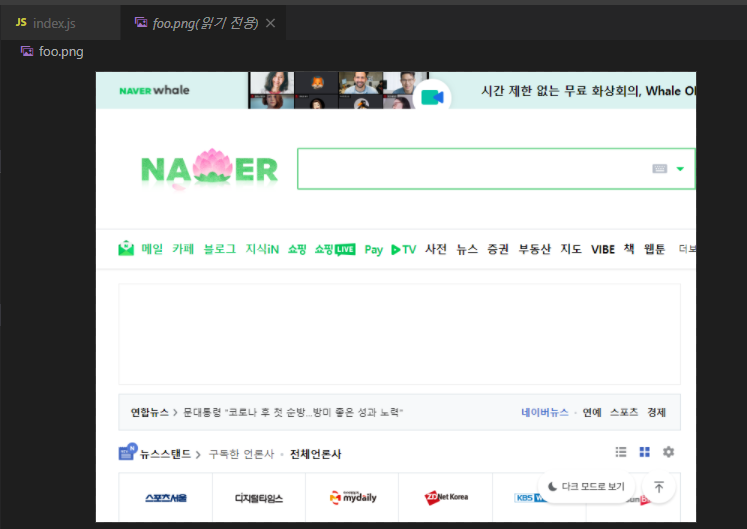Click the foo.png breadcrumb label

[61, 51]
